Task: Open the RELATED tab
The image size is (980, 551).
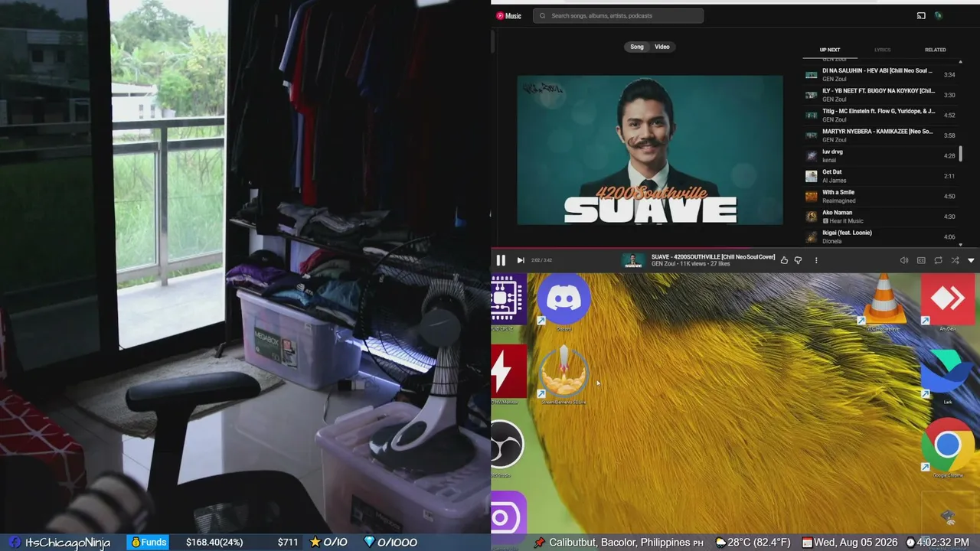Action: (x=936, y=50)
